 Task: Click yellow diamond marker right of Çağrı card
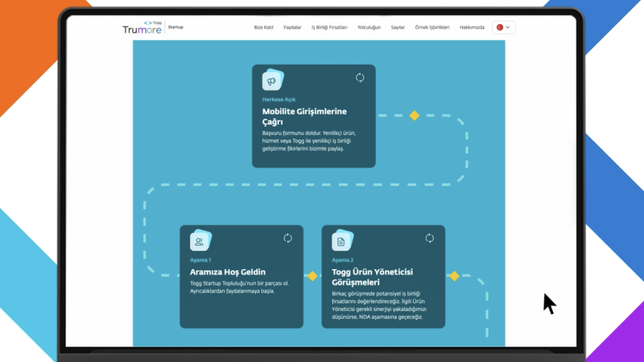(x=414, y=116)
